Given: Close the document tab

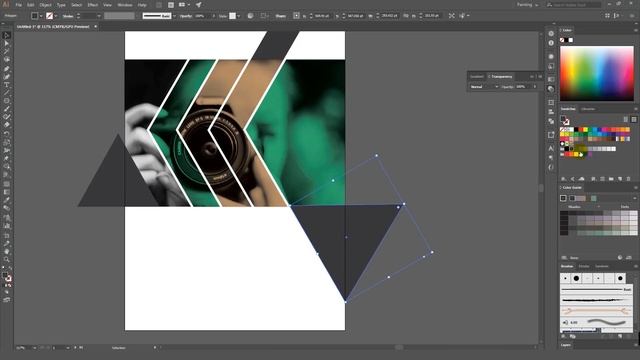Looking at the screenshot, I should (x=96, y=27).
